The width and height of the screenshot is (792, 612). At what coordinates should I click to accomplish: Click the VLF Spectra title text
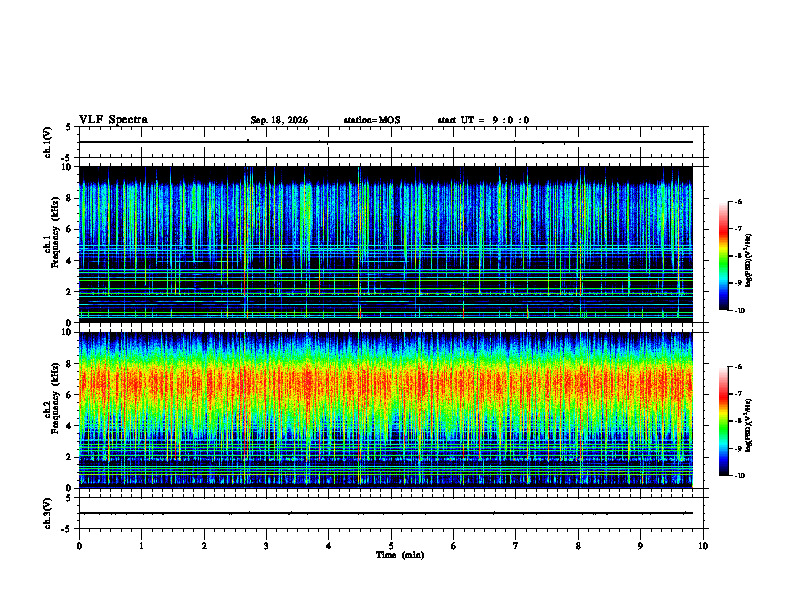coord(113,120)
